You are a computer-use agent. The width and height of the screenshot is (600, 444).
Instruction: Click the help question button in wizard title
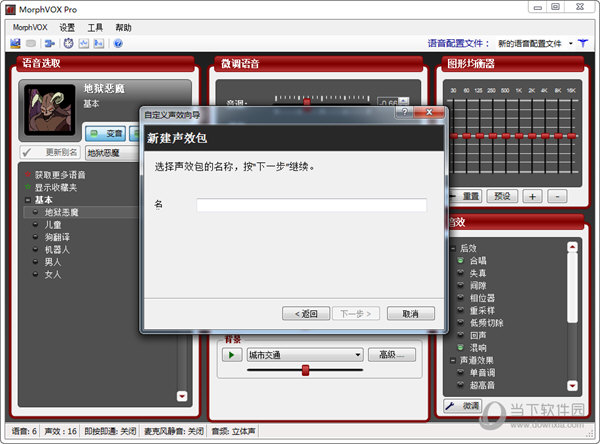coord(404,112)
